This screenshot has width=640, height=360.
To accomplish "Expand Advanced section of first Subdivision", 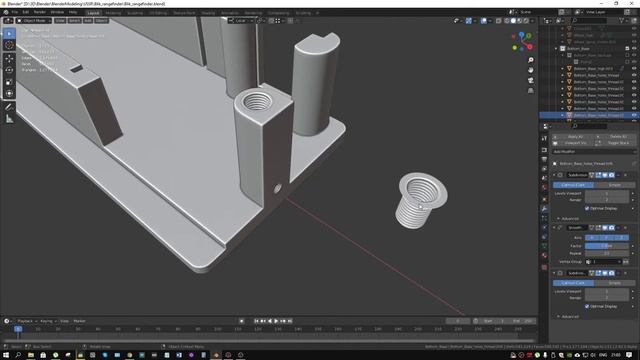I will click(568, 219).
